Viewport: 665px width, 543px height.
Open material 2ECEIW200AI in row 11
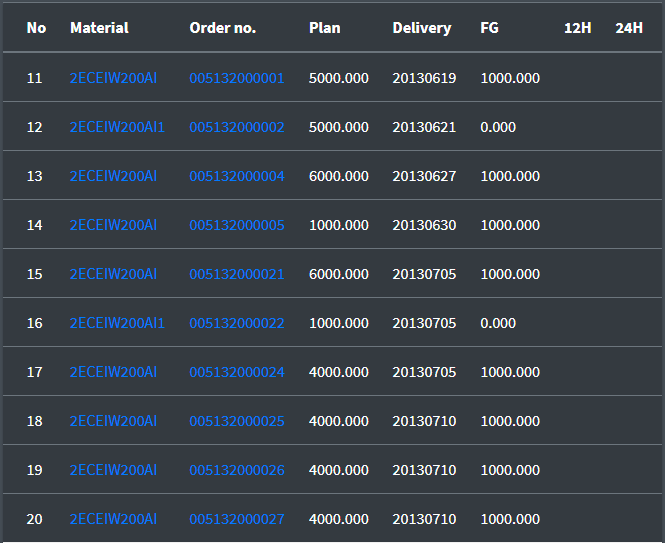point(113,78)
